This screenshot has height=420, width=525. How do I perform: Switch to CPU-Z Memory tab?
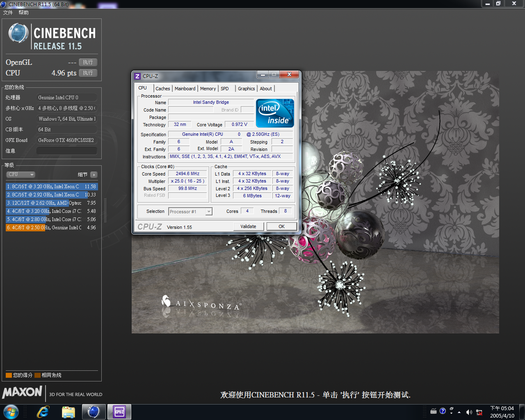[208, 89]
